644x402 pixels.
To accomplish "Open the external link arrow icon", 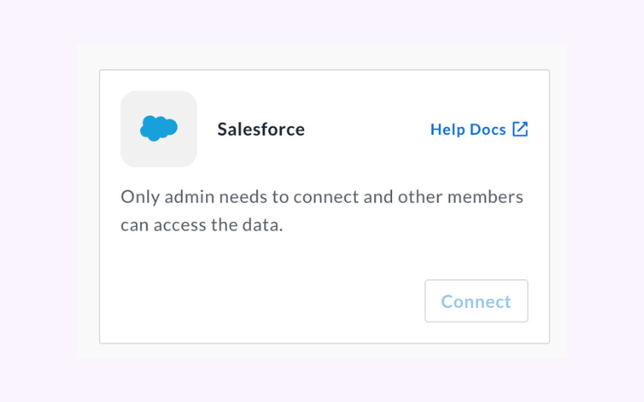I will [520, 129].
